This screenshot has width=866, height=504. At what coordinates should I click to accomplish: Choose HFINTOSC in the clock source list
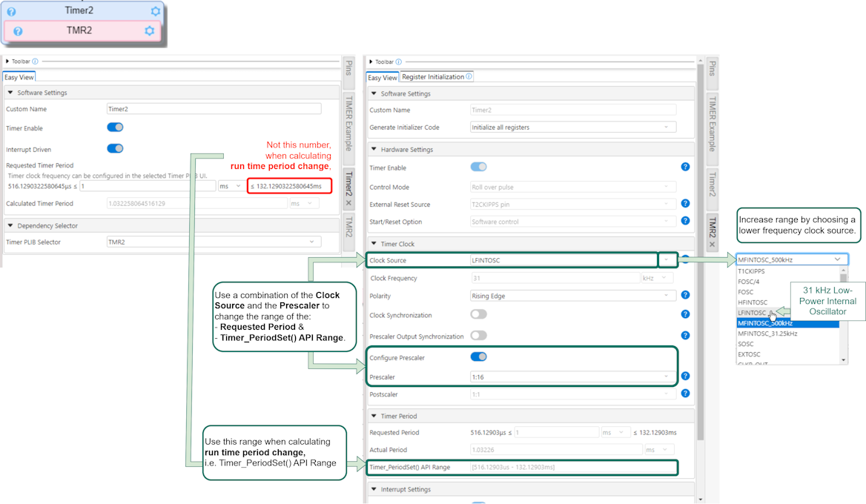(753, 302)
